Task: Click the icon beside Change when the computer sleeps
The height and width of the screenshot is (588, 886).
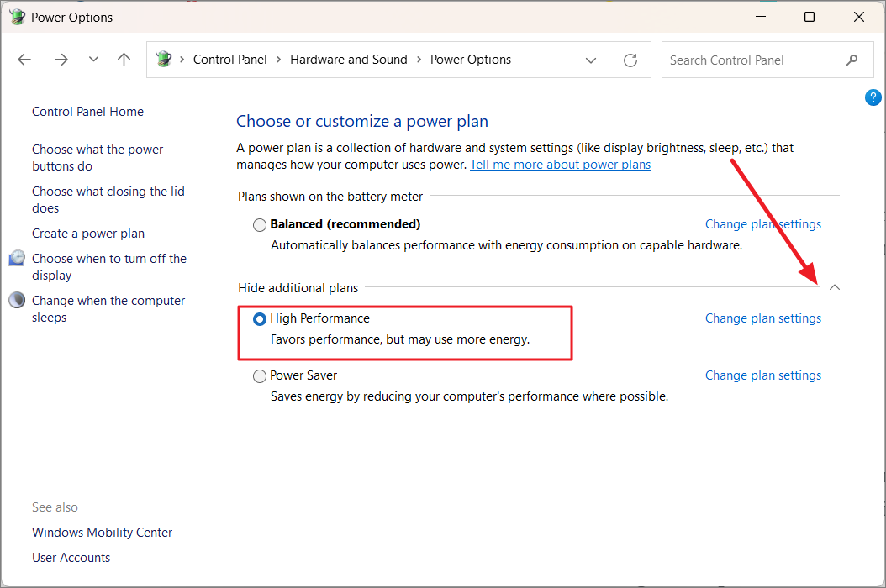Action: click(x=16, y=300)
